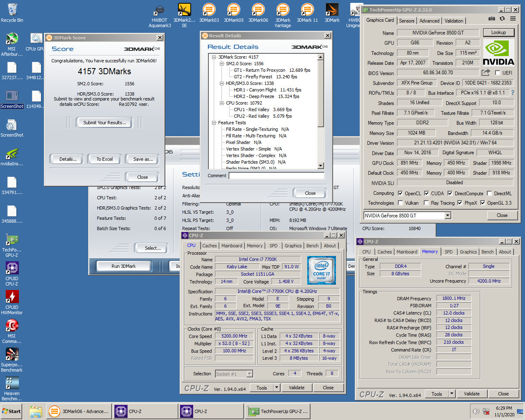Image resolution: width=525 pixels, height=420 pixels.
Task: Collapse the Feature Tests tree node
Action: click(x=214, y=123)
